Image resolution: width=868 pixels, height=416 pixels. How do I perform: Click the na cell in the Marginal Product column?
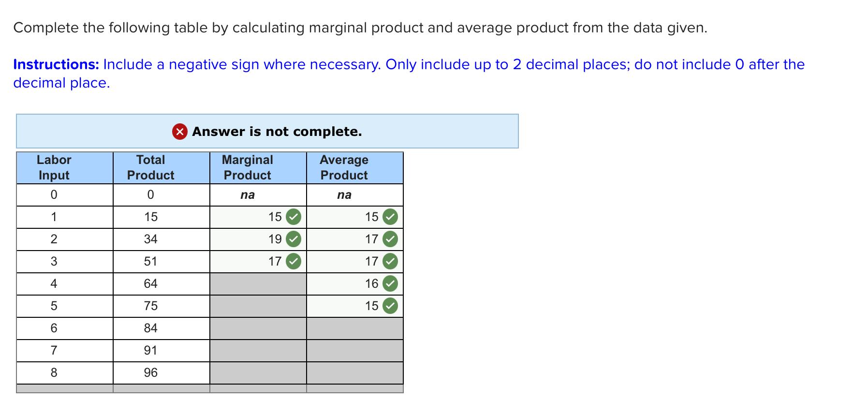[248, 194]
